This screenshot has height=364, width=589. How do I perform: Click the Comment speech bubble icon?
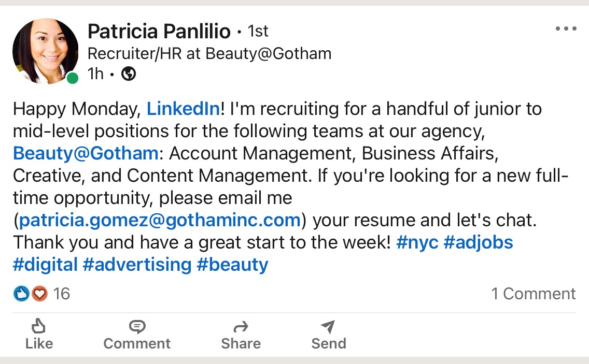137,327
